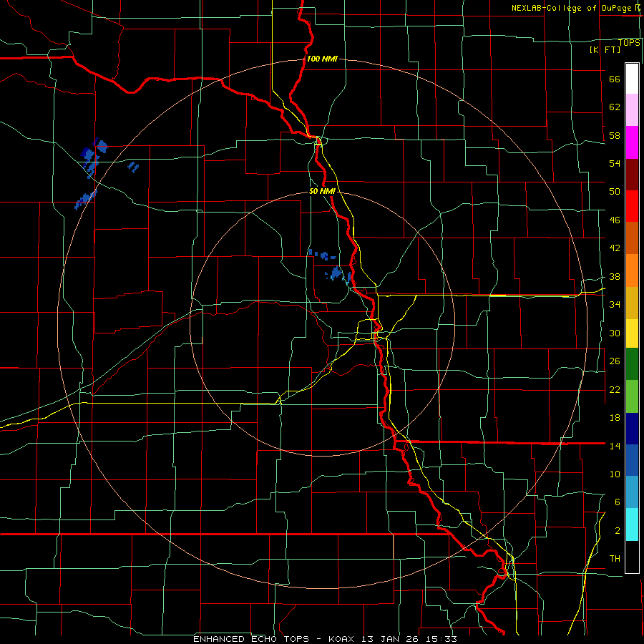
Task: Click the medium blue 10-14 kft legend swatch
Action: [x=632, y=460]
